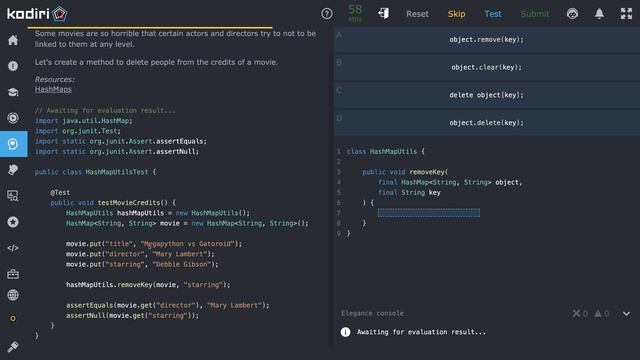This screenshot has width=640, height=360.
Task: Collapse the Elegance console chevron
Action: click(x=626, y=313)
